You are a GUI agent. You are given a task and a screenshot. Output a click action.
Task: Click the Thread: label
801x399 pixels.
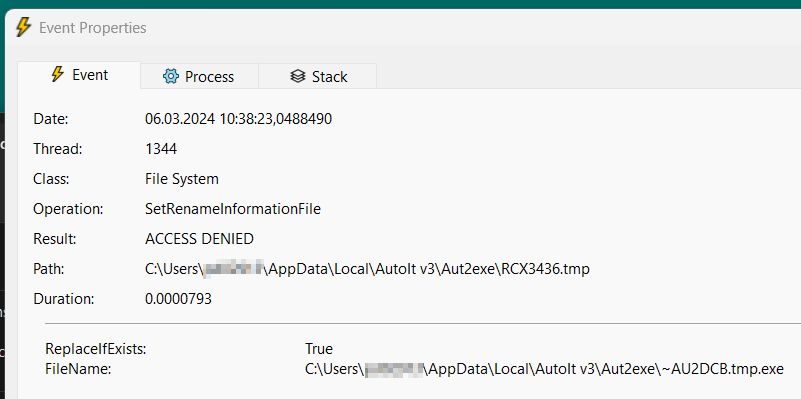[x=57, y=149]
